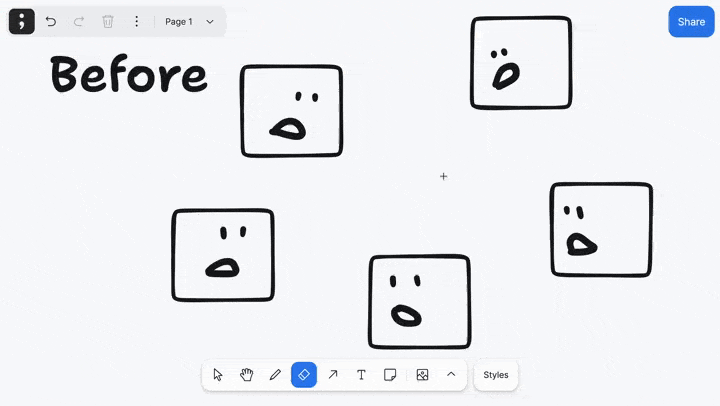Open the tldraw main menu logo button

tap(22, 21)
